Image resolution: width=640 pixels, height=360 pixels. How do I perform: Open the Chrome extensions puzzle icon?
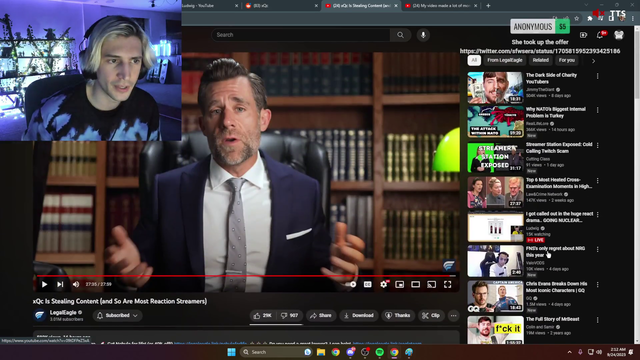point(590,18)
